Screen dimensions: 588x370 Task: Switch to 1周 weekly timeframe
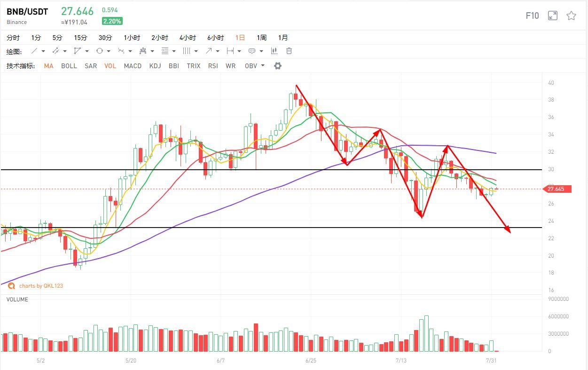pyautogui.click(x=262, y=38)
